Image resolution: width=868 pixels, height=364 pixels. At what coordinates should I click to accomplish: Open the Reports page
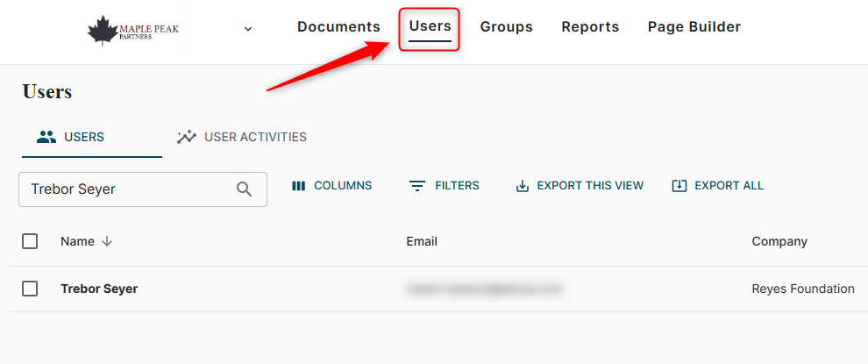click(590, 27)
